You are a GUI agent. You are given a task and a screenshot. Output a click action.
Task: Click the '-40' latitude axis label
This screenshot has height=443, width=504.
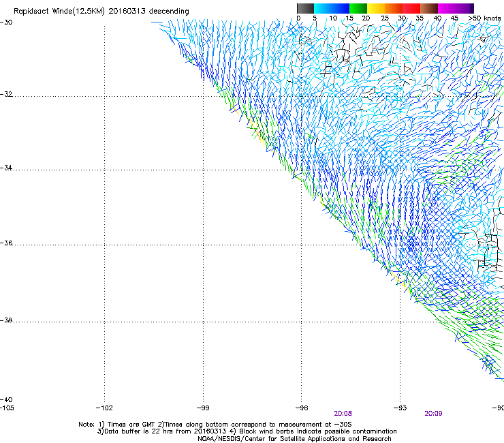pyautogui.click(x=6, y=399)
